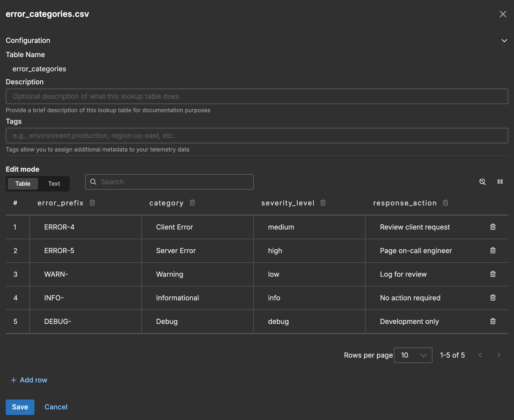The height and width of the screenshot is (420, 514).
Task: Delete the response_action column via its trash icon
Action: tap(445, 203)
